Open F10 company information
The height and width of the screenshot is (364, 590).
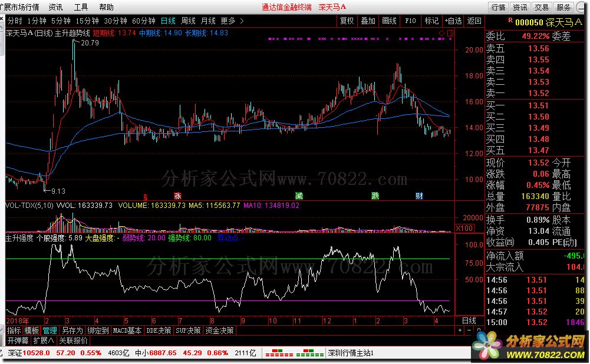(x=410, y=21)
